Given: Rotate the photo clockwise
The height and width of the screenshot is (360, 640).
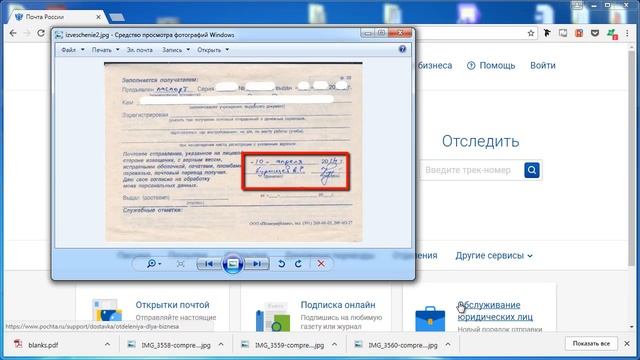Looking at the screenshot, I should [x=298, y=264].
